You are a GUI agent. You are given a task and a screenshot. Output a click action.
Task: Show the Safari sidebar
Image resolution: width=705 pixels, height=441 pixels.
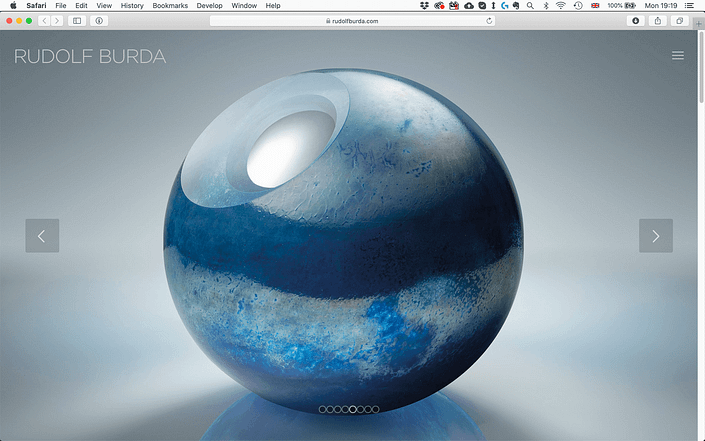[77, 21]
